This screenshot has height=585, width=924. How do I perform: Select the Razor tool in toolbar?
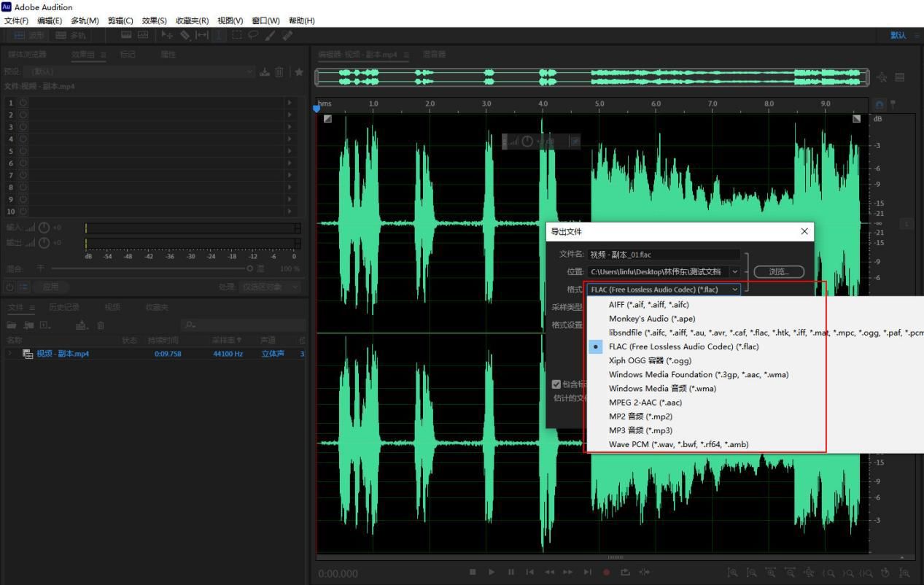pyautogui.click(x=185, y=35)
